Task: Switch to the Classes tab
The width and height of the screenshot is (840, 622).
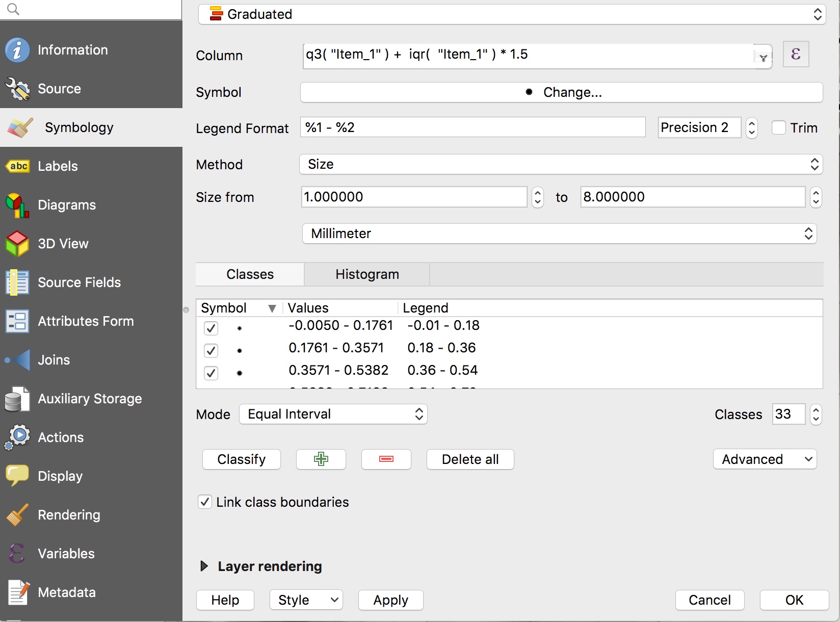Action: tap(250, 274)
